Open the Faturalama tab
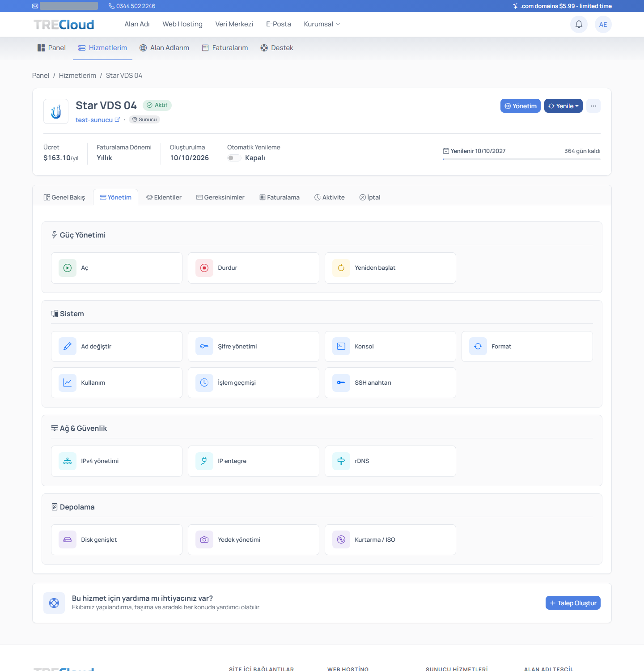This screenshot has height=671, width=644. pos(280,197)
